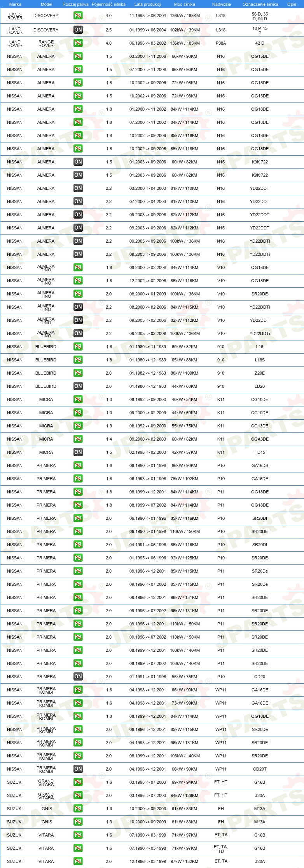Click power cell '94kW / 128KM'
Viewport: 304px width, 868px height.
(x=185, y=795)
